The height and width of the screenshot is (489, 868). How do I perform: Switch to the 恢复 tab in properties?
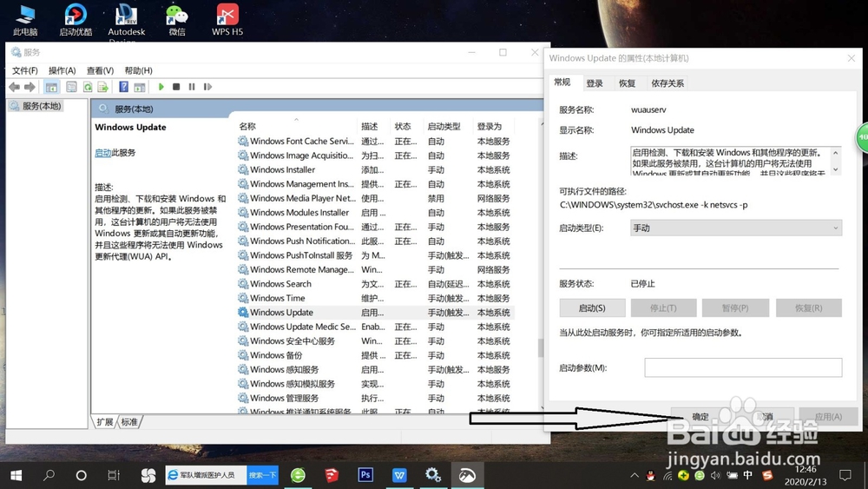[x=628, y=83]
